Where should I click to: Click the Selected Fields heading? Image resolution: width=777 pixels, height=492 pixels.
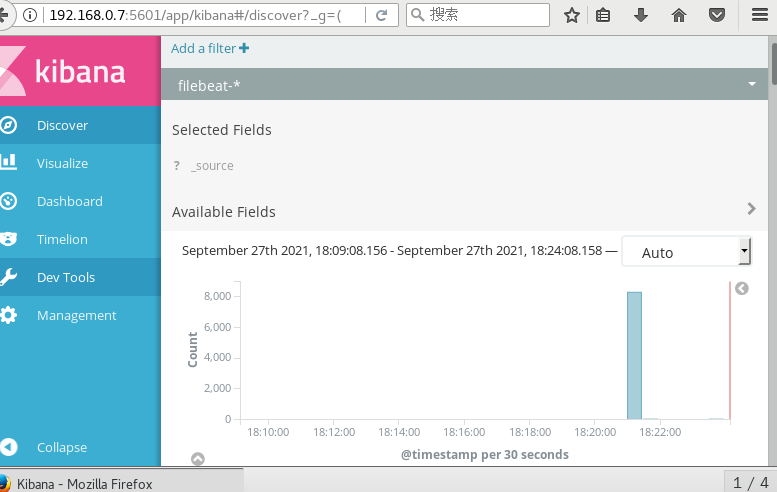tap(222, 130)
